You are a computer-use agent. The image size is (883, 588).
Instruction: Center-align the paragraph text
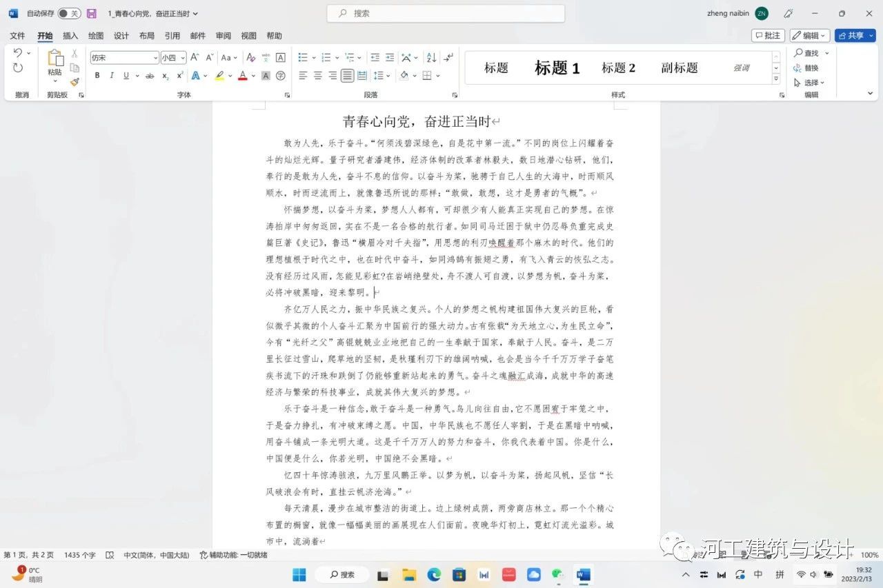click(318, 76)
